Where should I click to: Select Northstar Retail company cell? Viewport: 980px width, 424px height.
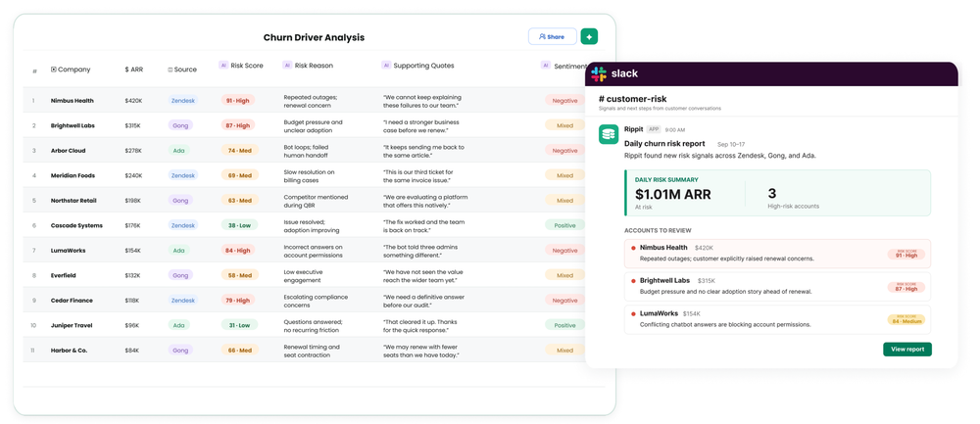(73, 201)
